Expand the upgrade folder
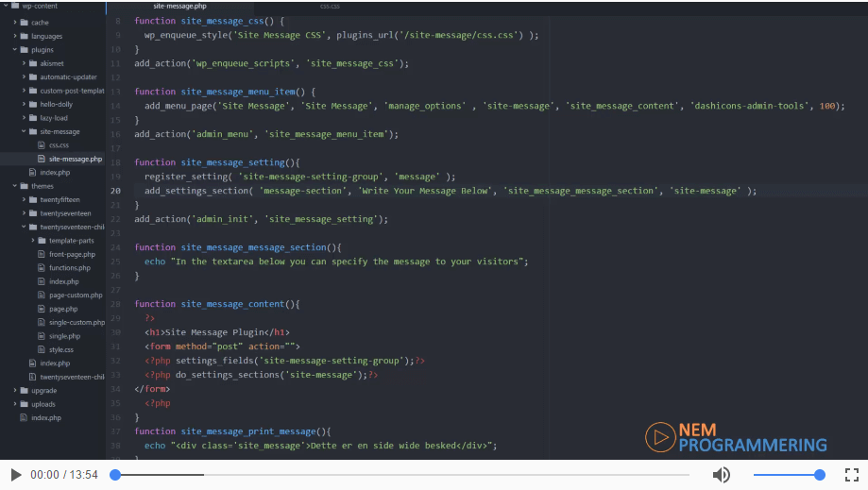 (15, 391)
